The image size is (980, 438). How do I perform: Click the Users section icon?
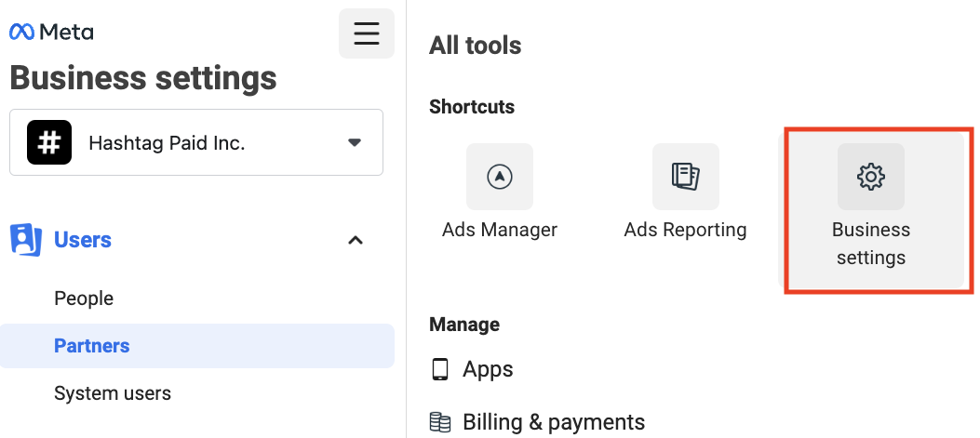point(26,241)
